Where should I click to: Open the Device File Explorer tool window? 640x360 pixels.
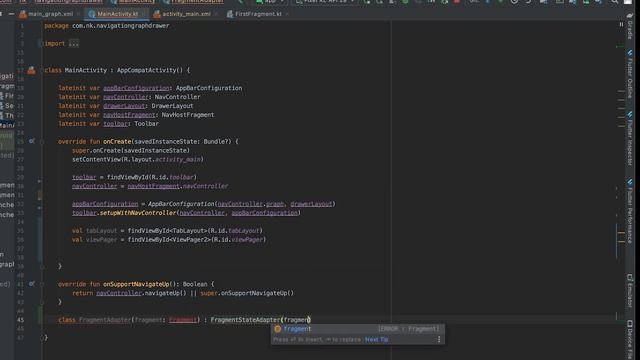tap(630, 339)
